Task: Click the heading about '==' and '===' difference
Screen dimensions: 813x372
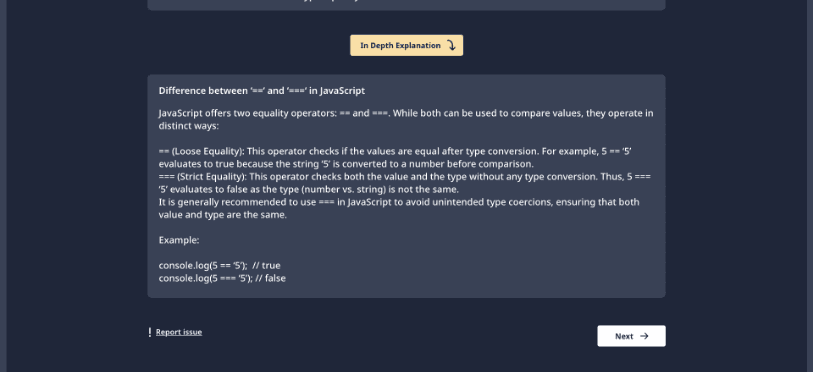Action: click(262, 91)
